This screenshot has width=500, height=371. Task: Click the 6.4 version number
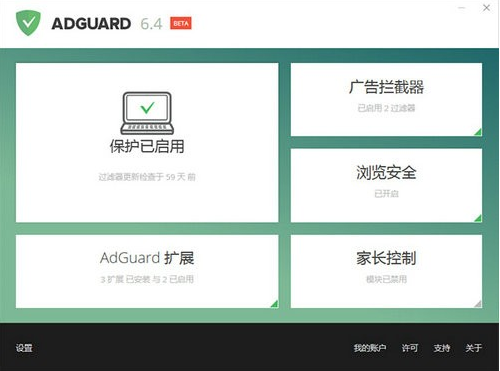(151, 24)
